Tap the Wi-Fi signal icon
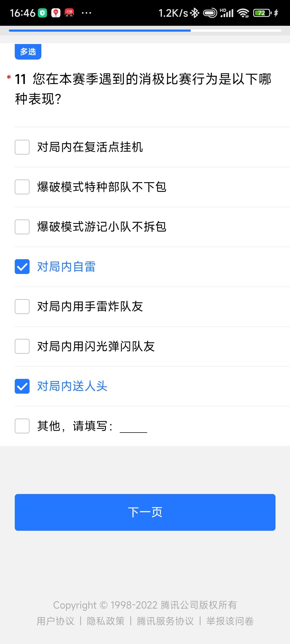This screenshot has width=290, height=644. (x=244, y=13)
